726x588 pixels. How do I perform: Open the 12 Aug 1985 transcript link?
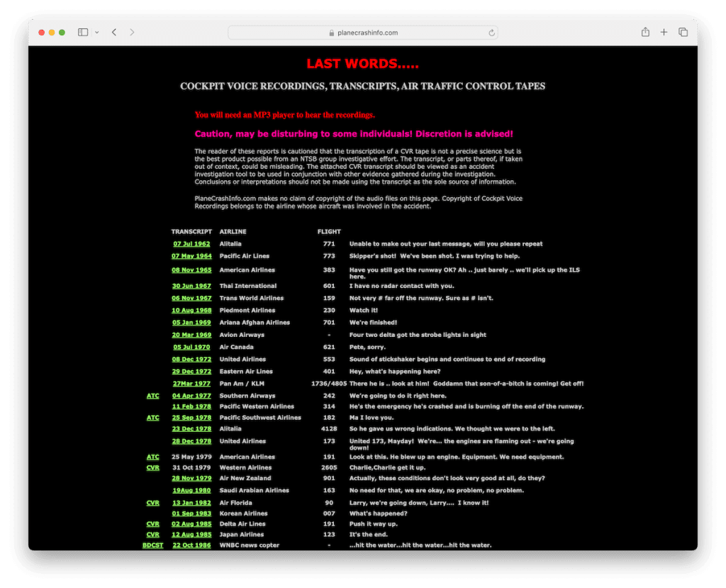(x=191, y=535)
